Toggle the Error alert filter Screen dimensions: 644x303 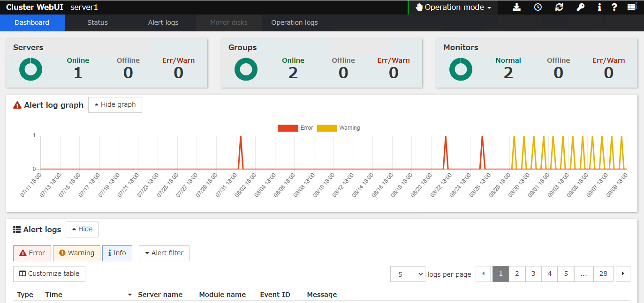[x=32, y=253]
